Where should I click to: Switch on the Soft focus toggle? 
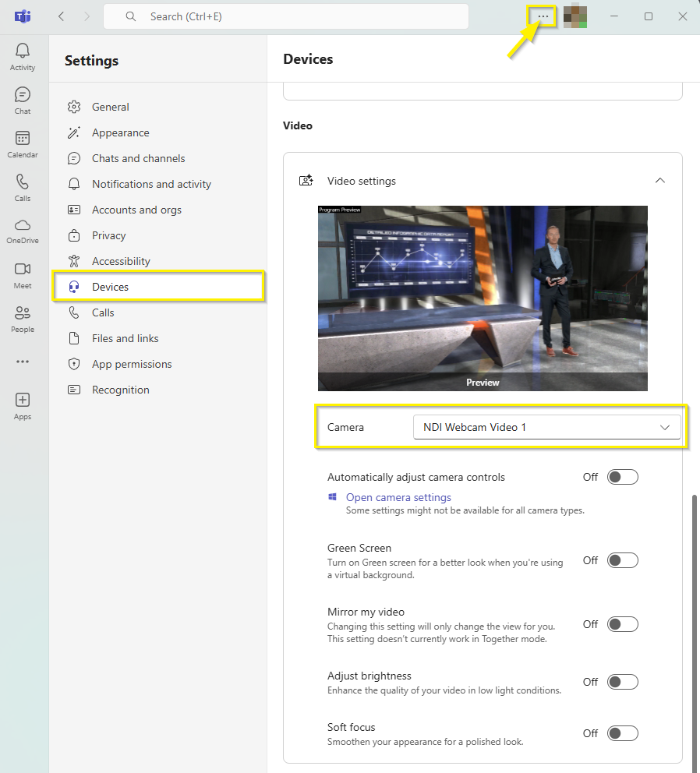pyautogui.click(x=623, y=733)
